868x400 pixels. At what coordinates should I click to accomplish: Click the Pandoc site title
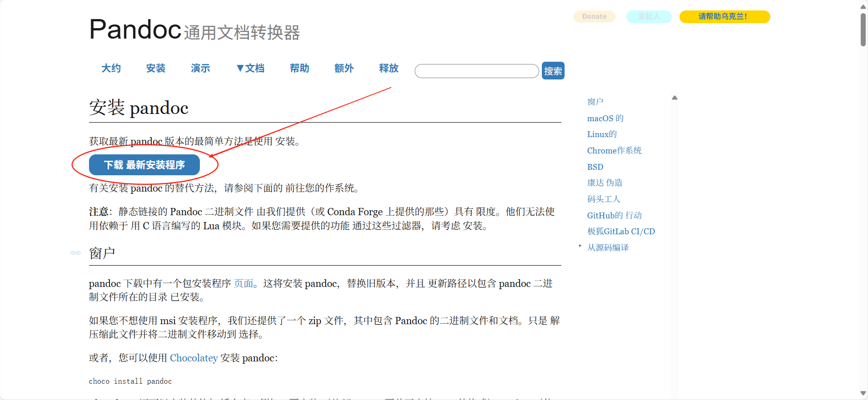pyautogui.click(x=135, y=29)
